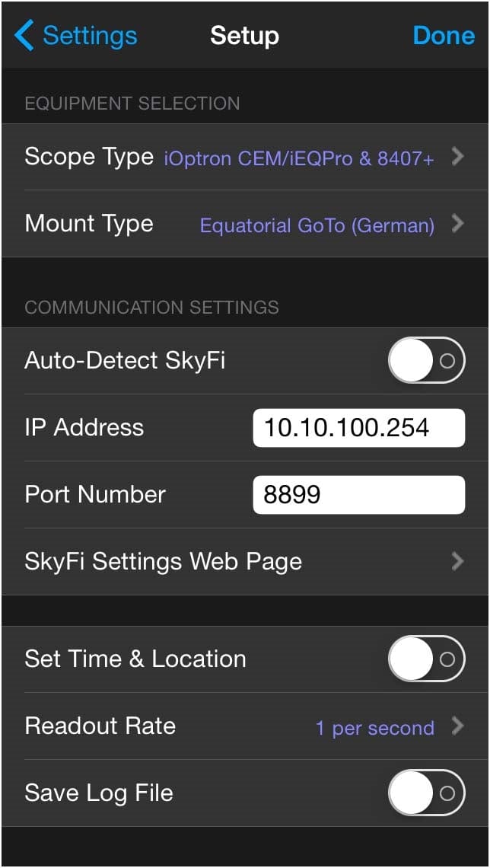The image size is (490, 868).
Task: Open SkyFi Settings Web Page
Action: pyautogui.click(x=164, y=562)
